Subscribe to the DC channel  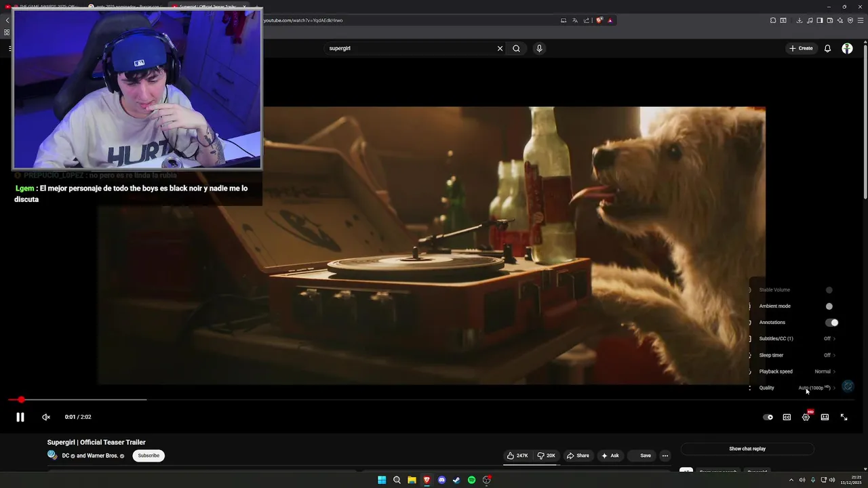149,455
